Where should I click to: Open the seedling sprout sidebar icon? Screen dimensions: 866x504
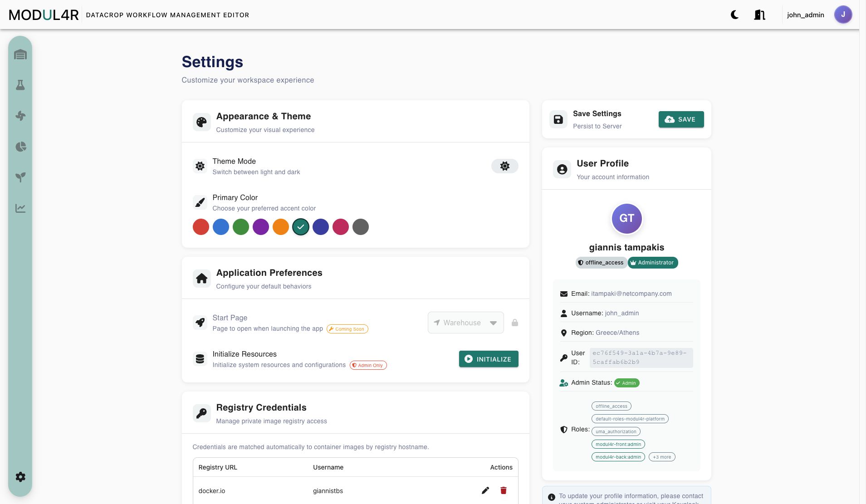(x=20, y=177)
